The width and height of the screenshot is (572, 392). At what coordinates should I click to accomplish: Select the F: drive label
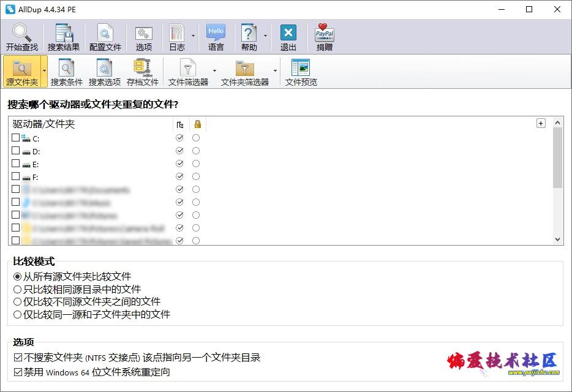coord(36,178)
